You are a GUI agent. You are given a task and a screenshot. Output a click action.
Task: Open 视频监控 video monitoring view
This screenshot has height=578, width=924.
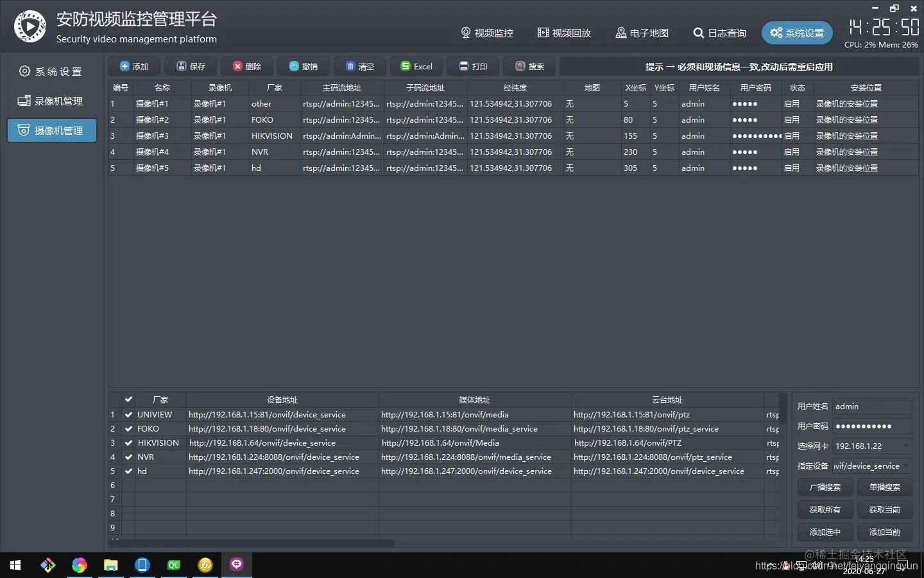pyautogui.click(x=487, y=33)
